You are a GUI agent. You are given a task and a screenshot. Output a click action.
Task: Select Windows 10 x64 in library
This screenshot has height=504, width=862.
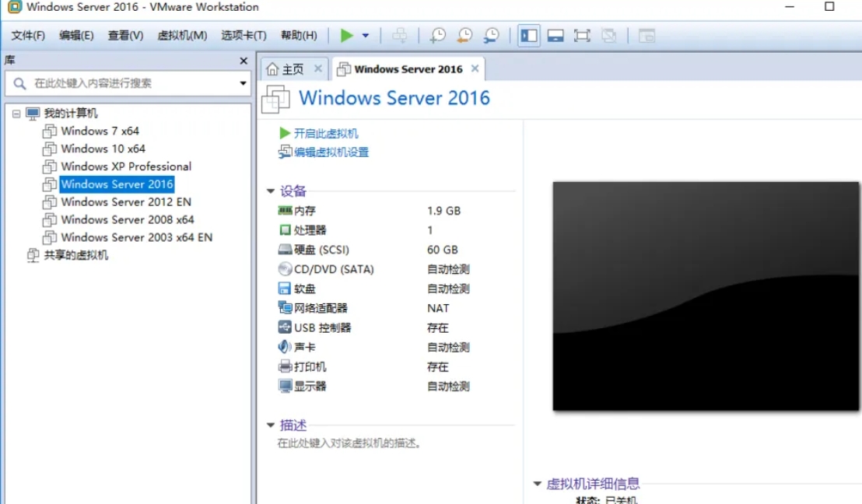click(x=103, y=149)
